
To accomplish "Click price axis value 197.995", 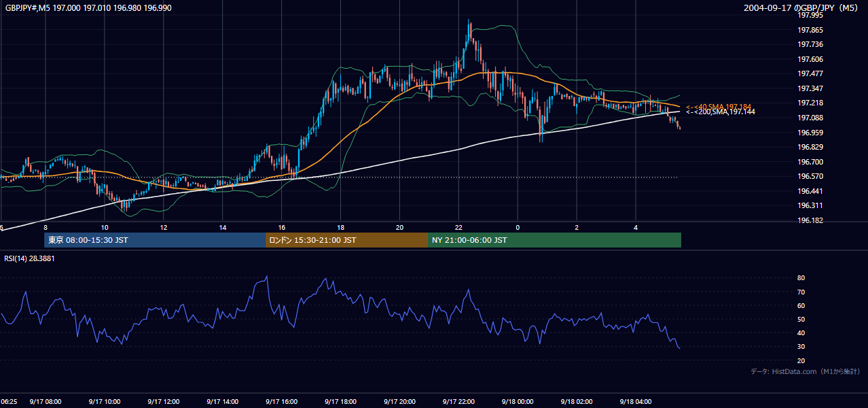I will (811, 15).
